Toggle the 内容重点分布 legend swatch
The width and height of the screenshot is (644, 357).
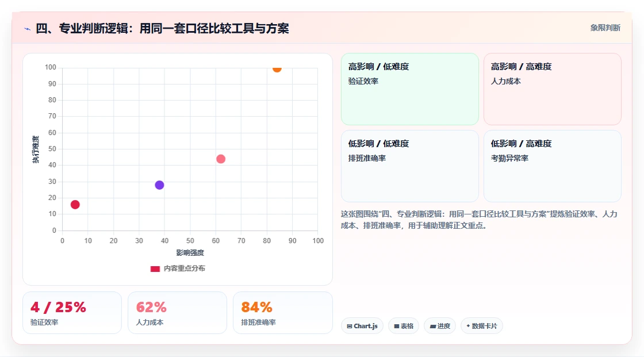155,268
